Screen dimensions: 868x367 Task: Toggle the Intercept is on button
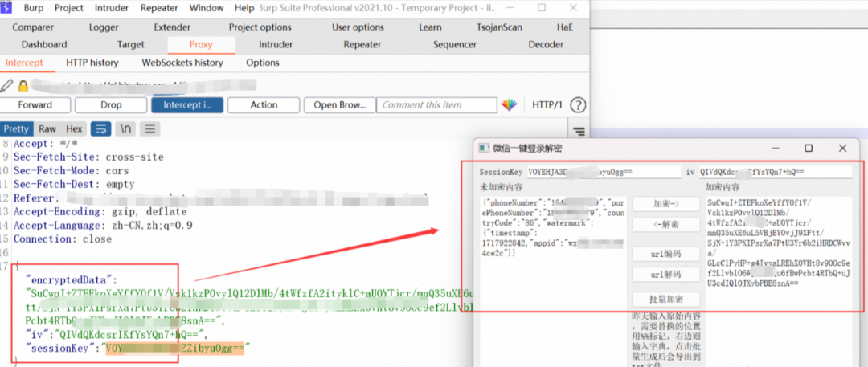(x=187, y=105)
